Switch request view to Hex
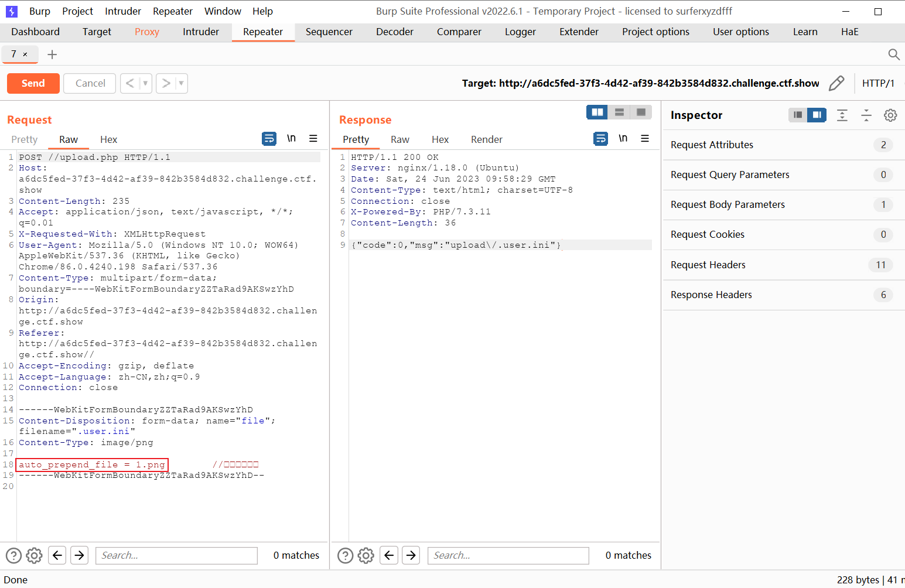Viewport: 905px width, 588px height. (108, 139)
